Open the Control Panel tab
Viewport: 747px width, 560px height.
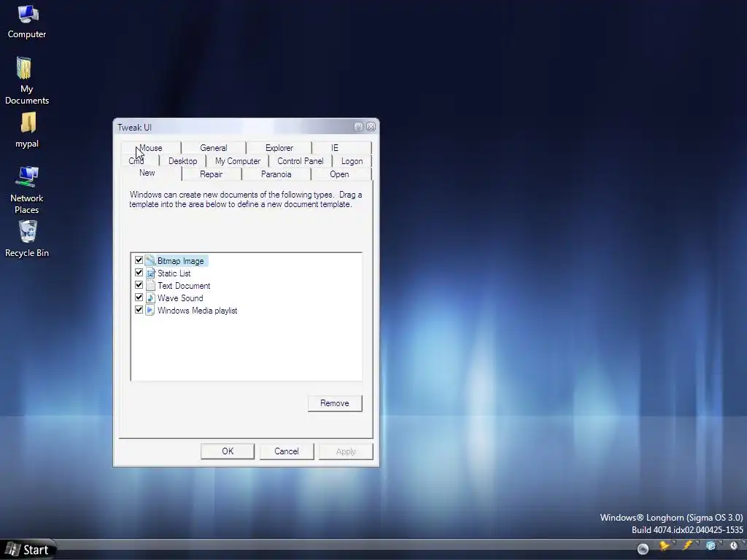(300, 161)
